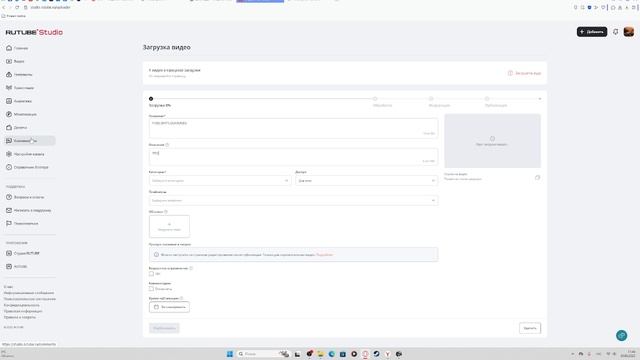Open the playlists selection dropdown
640x360 pixels.
(x=293, y=200)
